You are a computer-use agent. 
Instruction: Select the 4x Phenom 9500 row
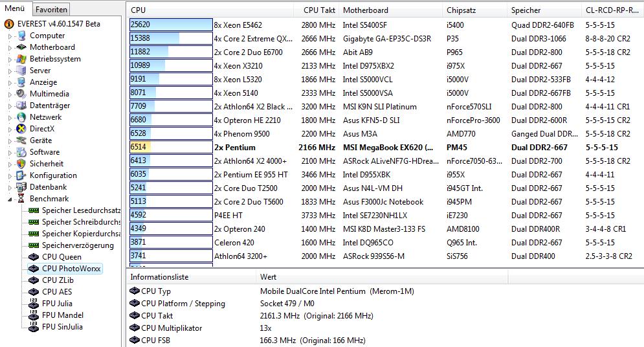point(385,134)
